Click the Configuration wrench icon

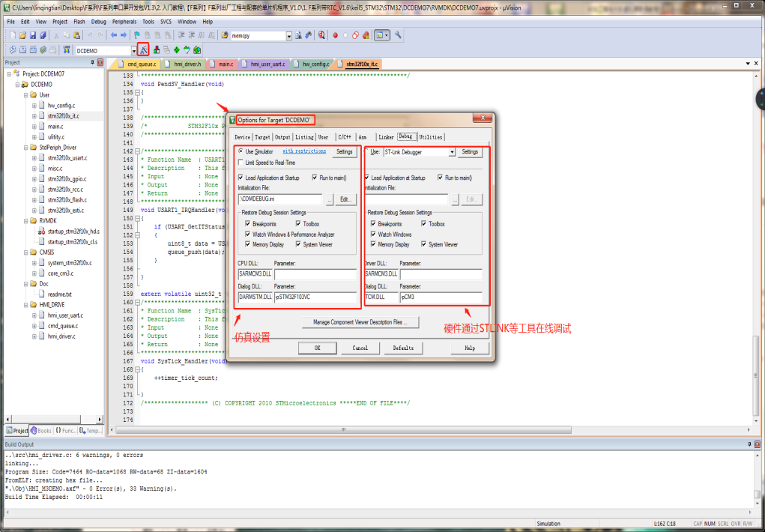398,35
